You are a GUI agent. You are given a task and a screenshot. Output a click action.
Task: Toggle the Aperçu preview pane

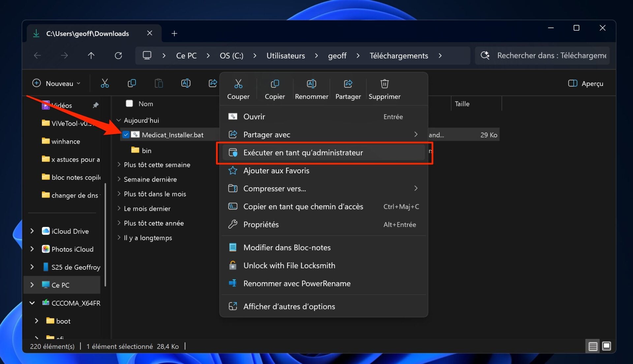point(586,84)
